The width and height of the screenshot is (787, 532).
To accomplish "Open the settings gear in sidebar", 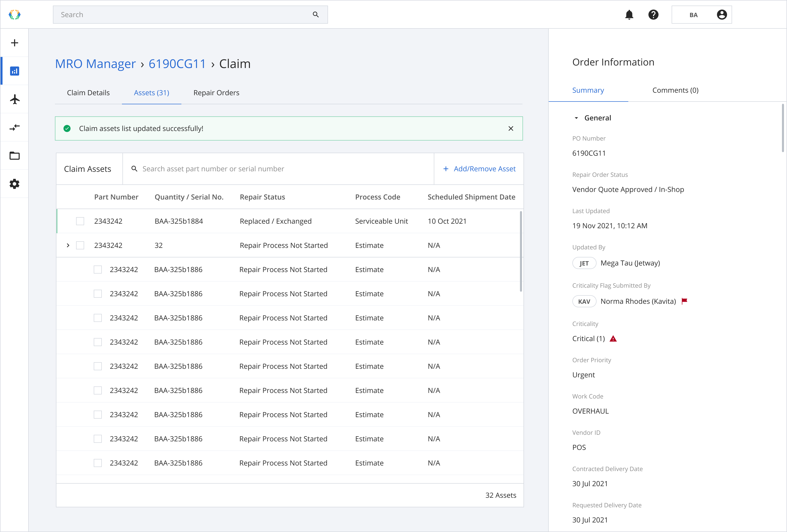I will coord(15,184).
